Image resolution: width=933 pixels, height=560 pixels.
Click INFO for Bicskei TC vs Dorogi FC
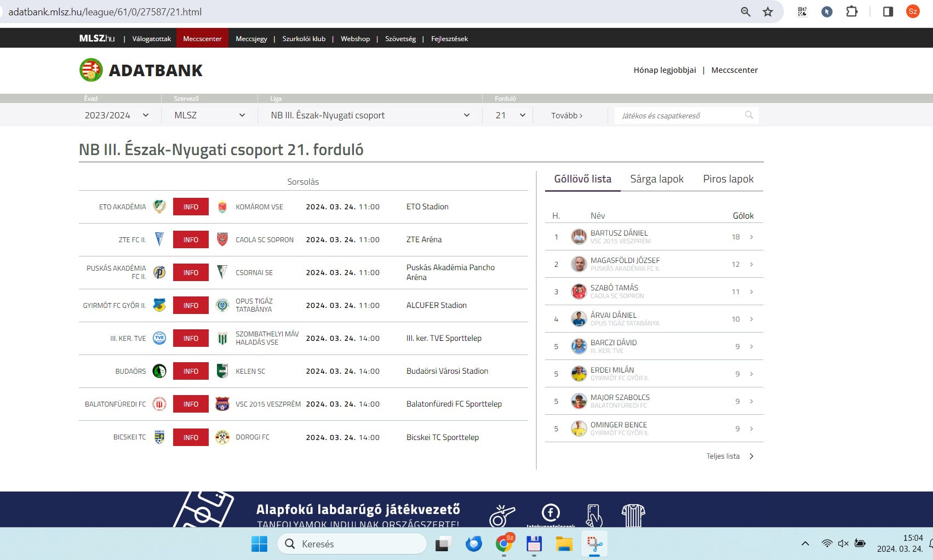click(x=191, y=437)
